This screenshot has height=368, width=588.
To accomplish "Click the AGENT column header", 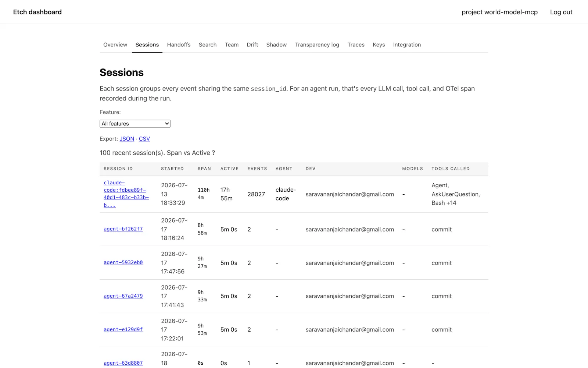I will coord(284,169).
